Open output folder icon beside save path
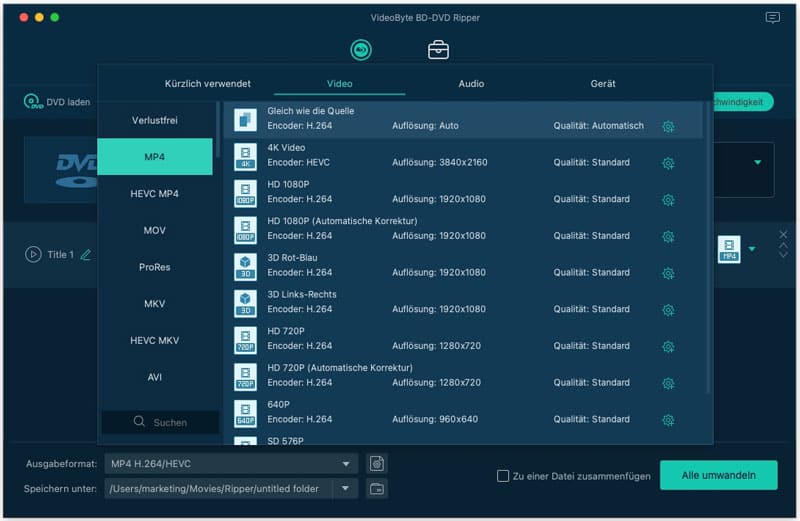 pyautogui.click(x=376, y=489)
